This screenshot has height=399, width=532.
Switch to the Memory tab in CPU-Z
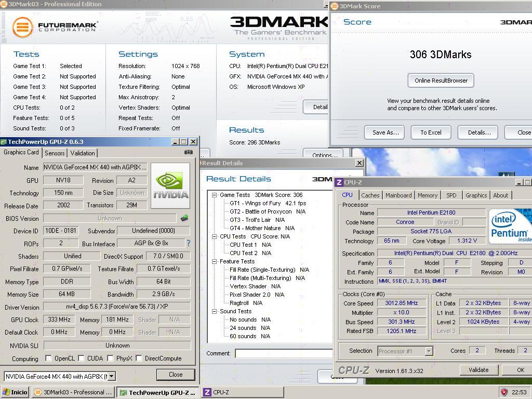[x=428, y=195]
